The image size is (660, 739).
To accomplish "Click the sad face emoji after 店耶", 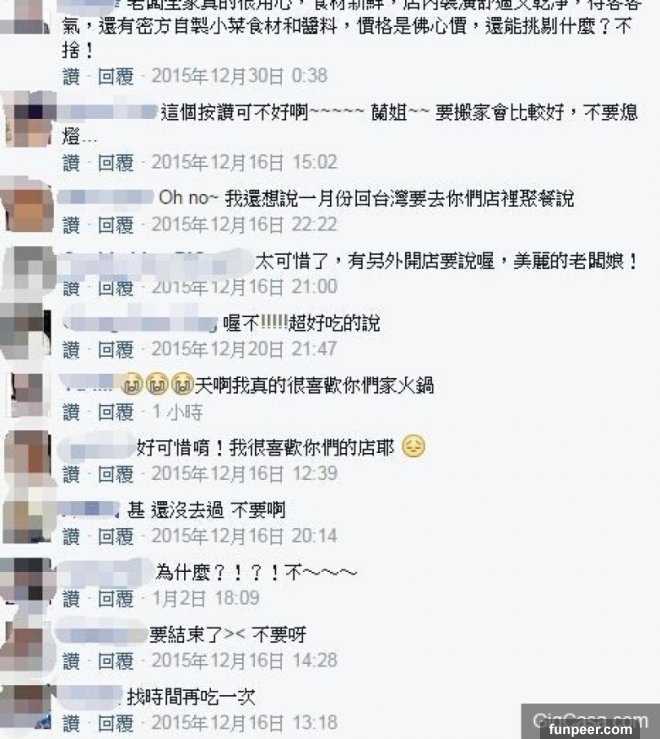I will click(x=413, y=446).
